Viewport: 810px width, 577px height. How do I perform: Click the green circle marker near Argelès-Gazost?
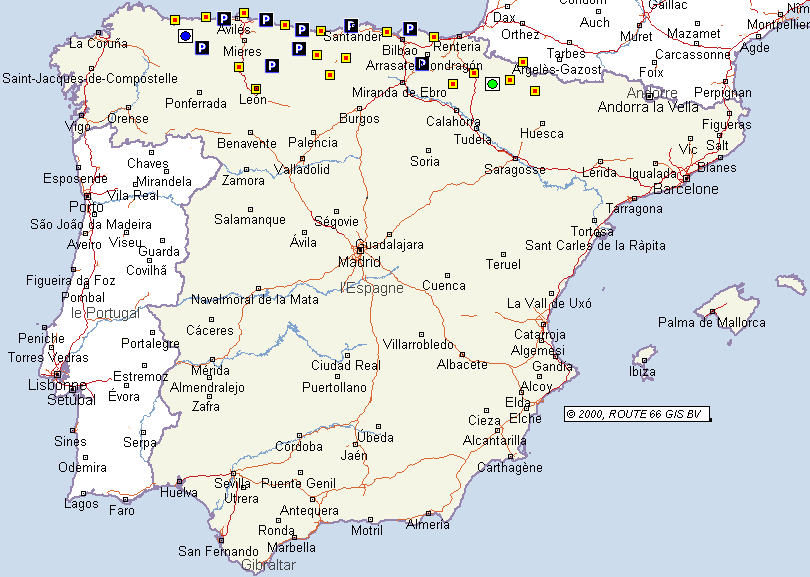click(x=492, y=84)
